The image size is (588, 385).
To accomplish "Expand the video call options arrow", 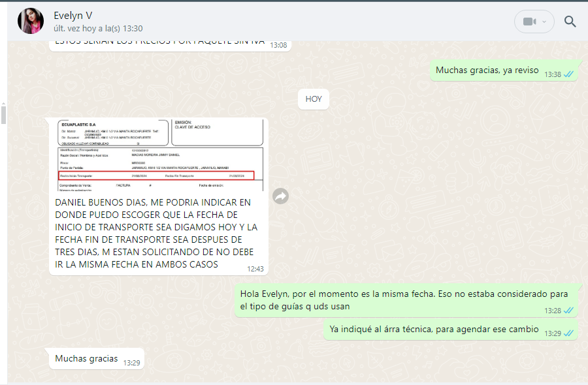I will tap(544, 22).
